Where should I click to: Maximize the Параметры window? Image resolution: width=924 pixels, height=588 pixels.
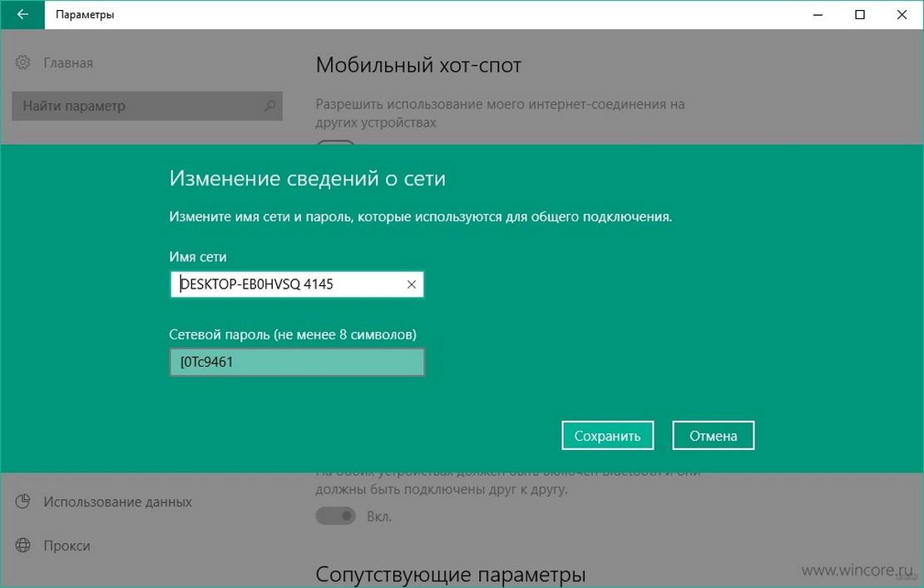[860, 14]
